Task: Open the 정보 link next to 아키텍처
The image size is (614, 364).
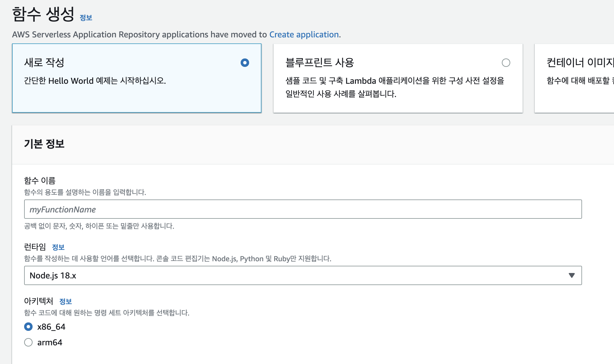Action: coord(65,302)
